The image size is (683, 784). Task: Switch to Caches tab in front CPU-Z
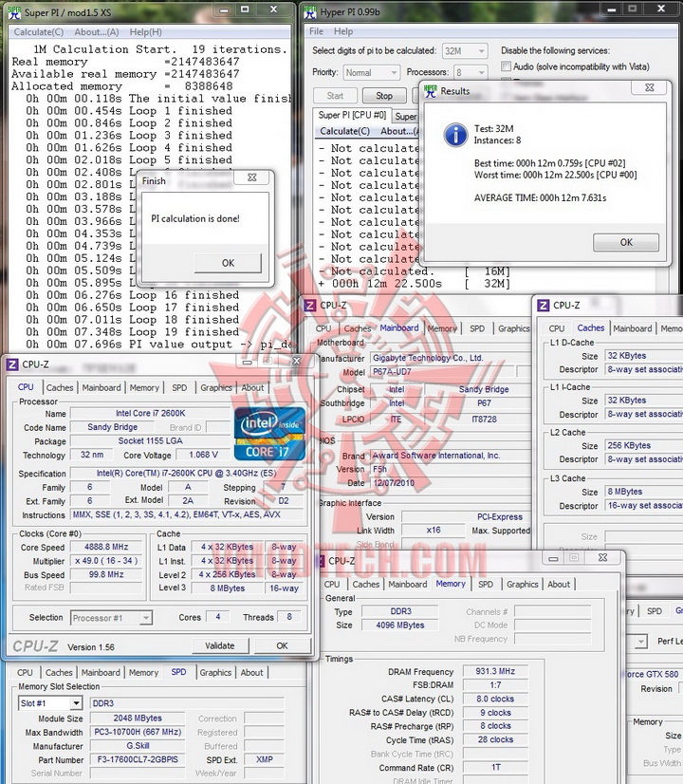[60, 387]
